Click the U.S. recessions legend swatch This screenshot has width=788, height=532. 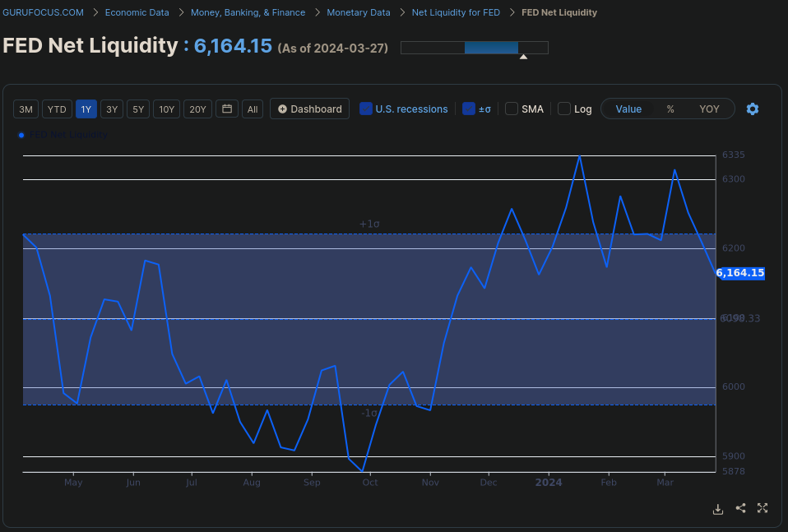pos(364,108)
